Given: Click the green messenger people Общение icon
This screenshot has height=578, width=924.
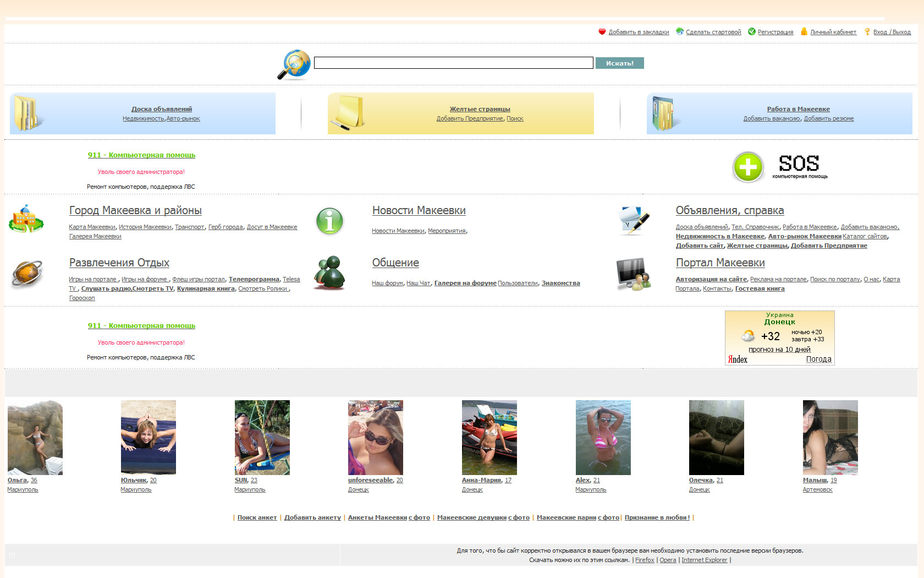Looking at the screenshot, I should point(329,273).
